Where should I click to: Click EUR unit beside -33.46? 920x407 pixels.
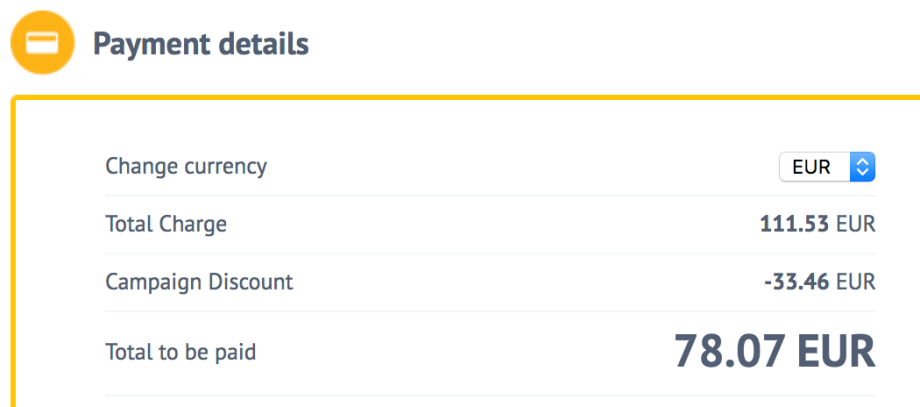(856, 282)
